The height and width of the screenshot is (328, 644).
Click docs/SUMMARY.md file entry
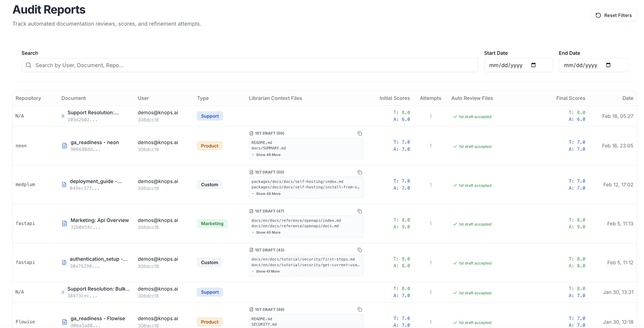click(269, 148)
